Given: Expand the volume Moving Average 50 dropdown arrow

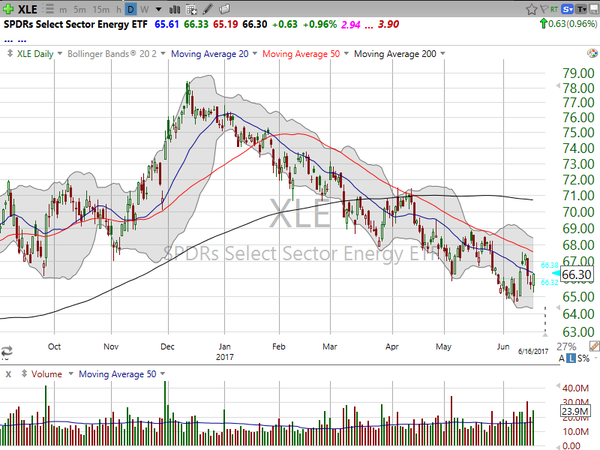Looking at the screenshot, I should [163, 373].
